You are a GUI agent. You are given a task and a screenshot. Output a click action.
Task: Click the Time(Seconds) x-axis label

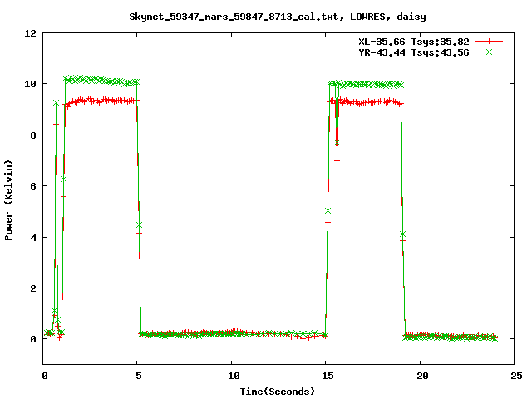(x=277, y=392)
